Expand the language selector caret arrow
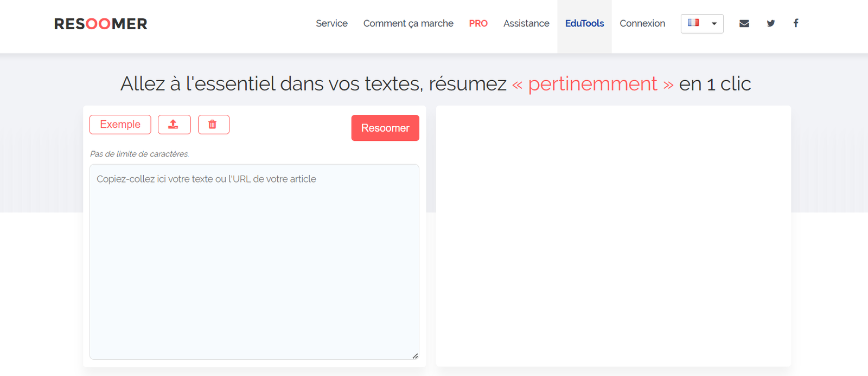 (x=714, y=24)
